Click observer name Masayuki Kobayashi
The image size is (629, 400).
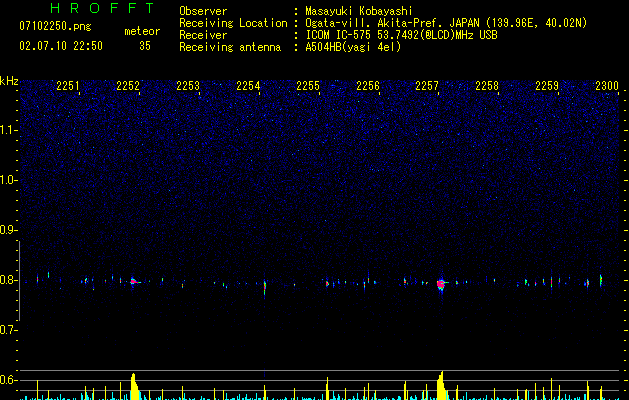(x=359, y=11)
